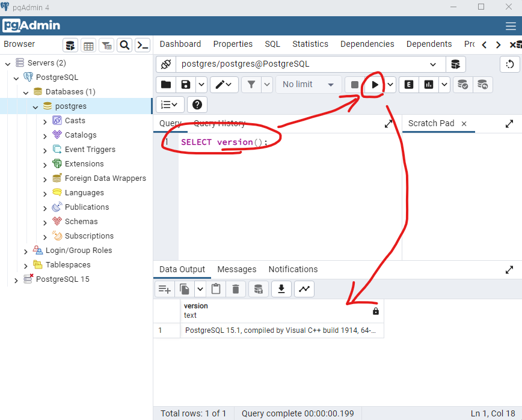Image resolution: width=522 pixels, height=420 pixels.
Task: Switch to the Properties tab
Action: (233, 44)
